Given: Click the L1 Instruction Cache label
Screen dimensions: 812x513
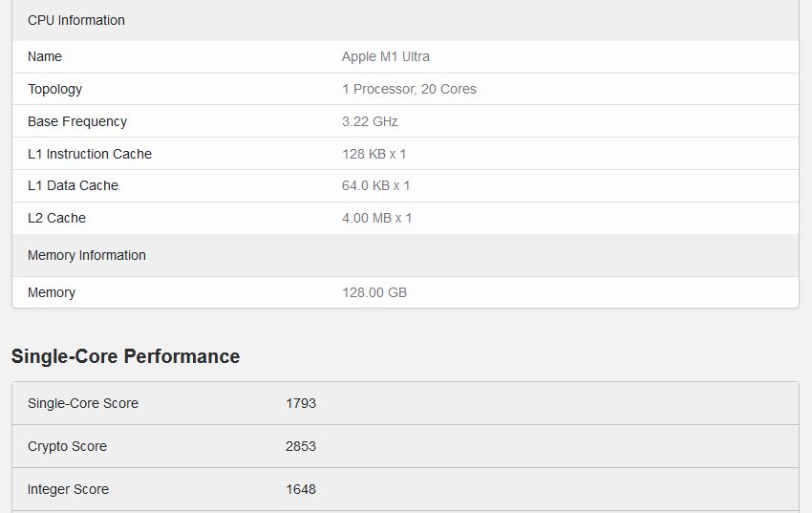Looking at the screenshot, I should [90, 154].
